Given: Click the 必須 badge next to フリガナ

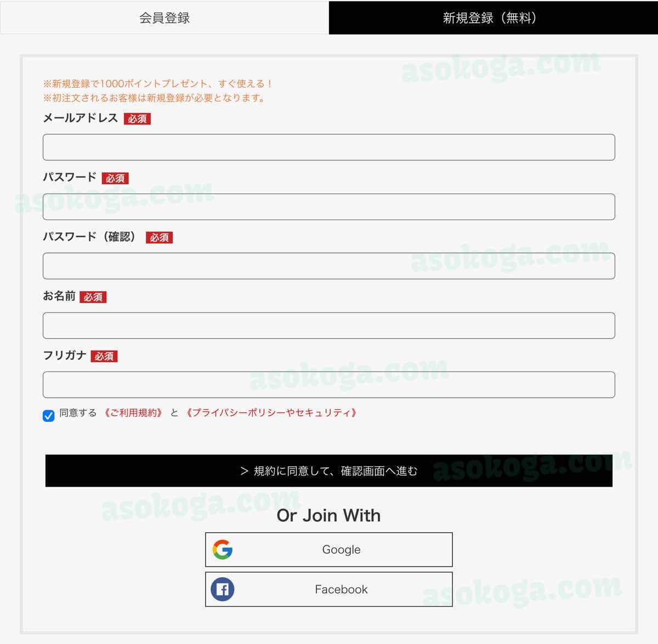Looking at the screenshot, I should [x=104, y=357].
